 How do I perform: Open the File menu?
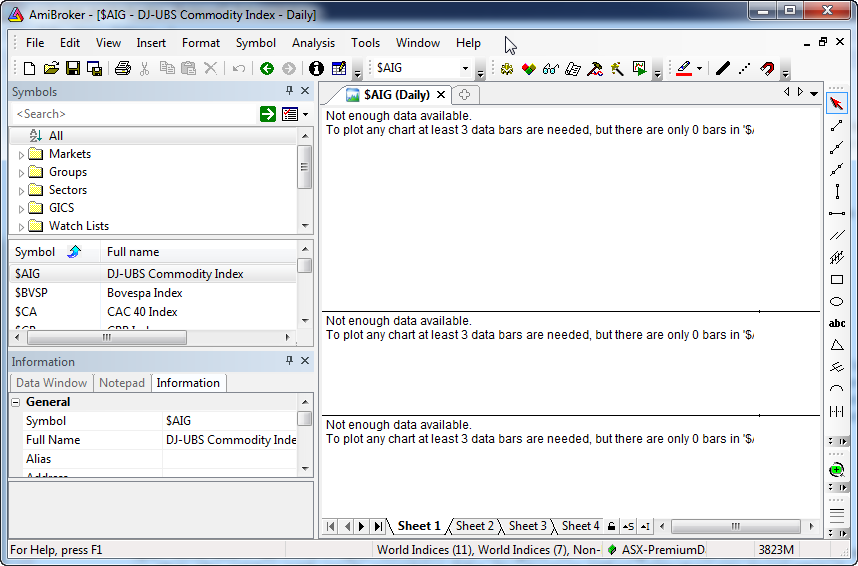point(35,43)
